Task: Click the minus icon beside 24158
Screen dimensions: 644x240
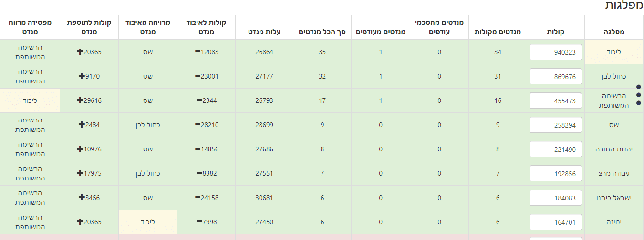Action: [x=197, y=197]
